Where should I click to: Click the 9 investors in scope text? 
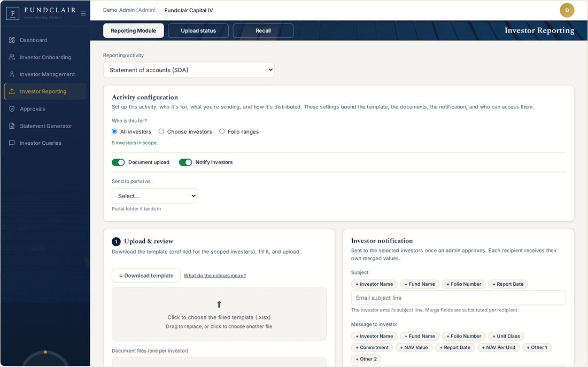coord(135,143)
